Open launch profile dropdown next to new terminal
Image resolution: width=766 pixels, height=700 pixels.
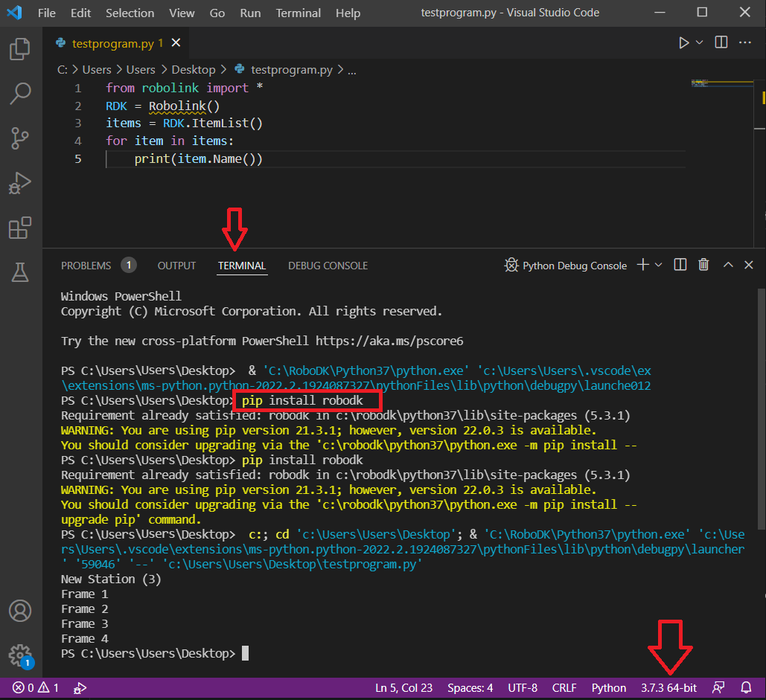(x=659, y=265)
